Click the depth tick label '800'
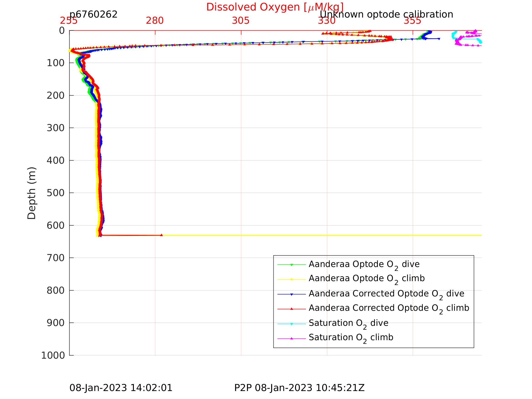 pyautogui.click(x=56, y=290)
